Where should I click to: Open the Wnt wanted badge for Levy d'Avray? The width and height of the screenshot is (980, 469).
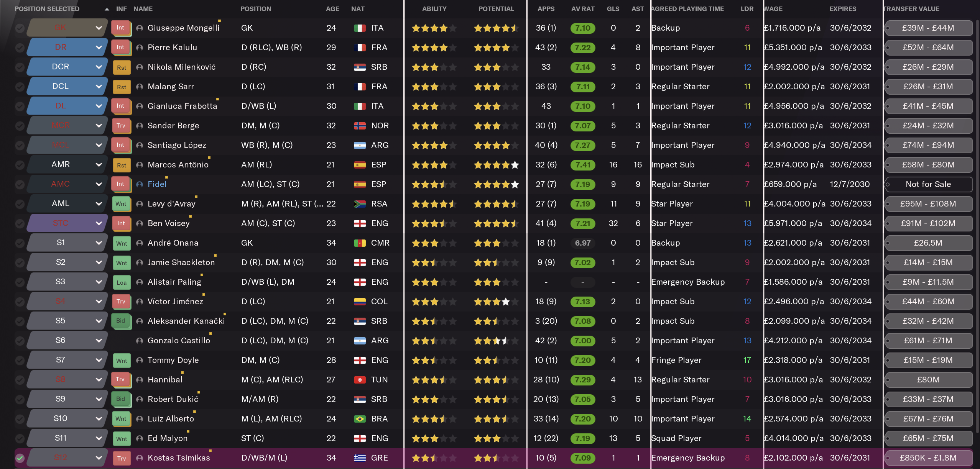(x=121, y=204)
